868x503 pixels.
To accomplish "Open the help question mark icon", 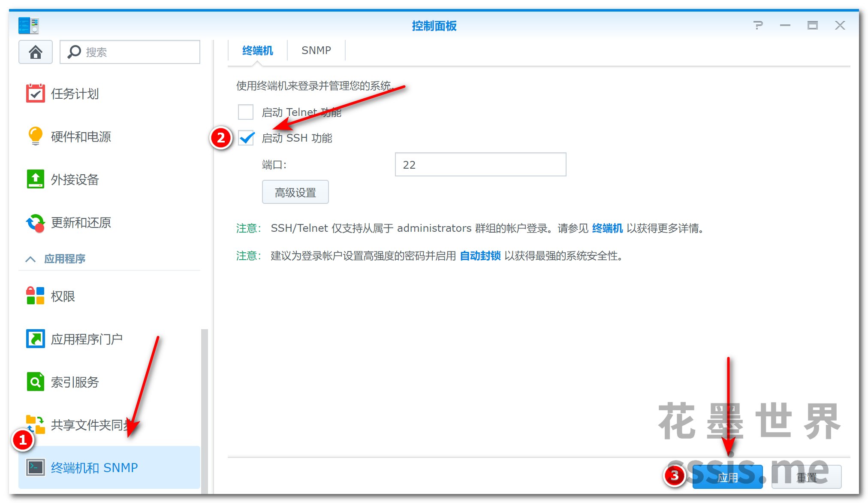I will point(758,25).
